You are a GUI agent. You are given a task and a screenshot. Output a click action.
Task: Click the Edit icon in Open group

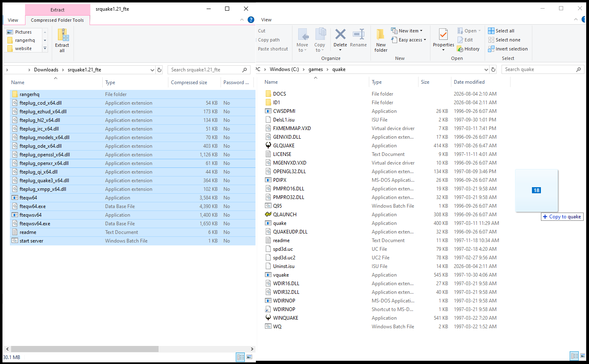[460, 40]
